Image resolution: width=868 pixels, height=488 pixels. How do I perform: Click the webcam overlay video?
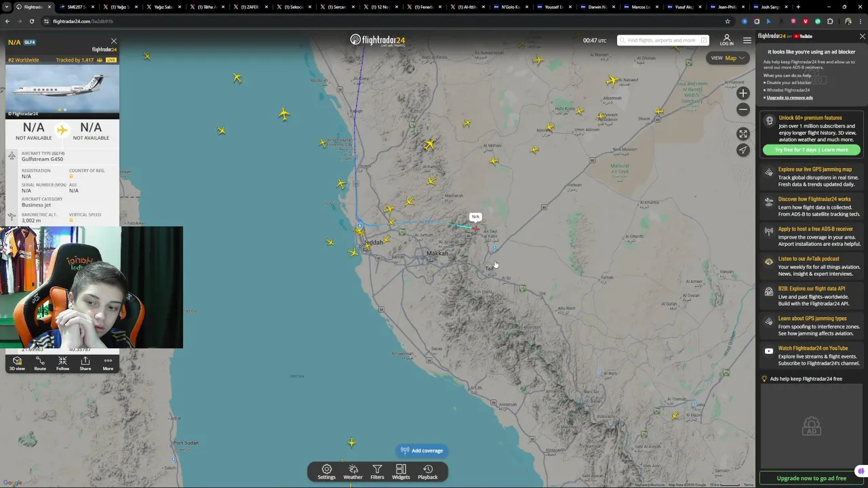(92, 287)
